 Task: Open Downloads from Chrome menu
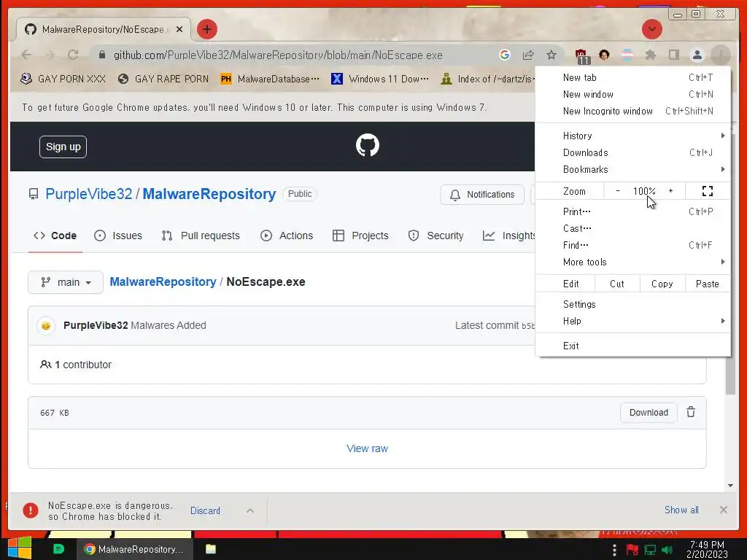coord(633,152)
